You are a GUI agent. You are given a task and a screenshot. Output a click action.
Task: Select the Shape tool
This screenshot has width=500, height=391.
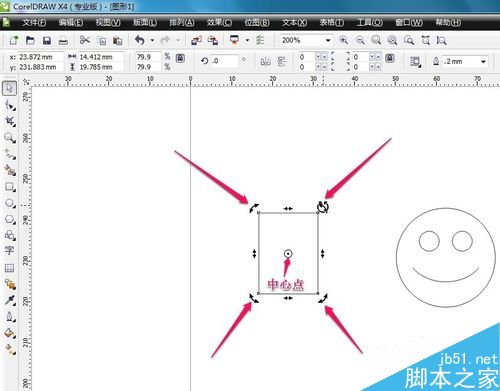tap(10, 105)
